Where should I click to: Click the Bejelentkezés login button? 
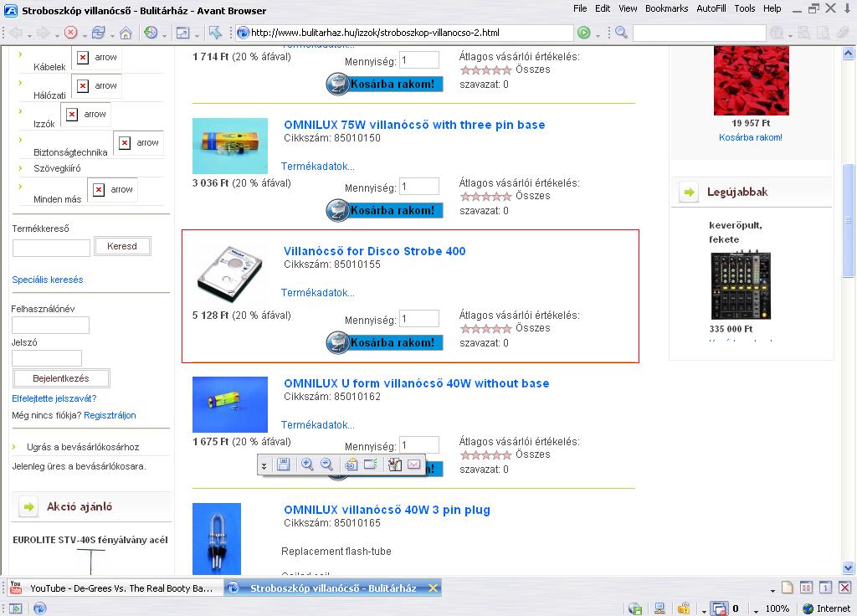[x=60, y=378]
